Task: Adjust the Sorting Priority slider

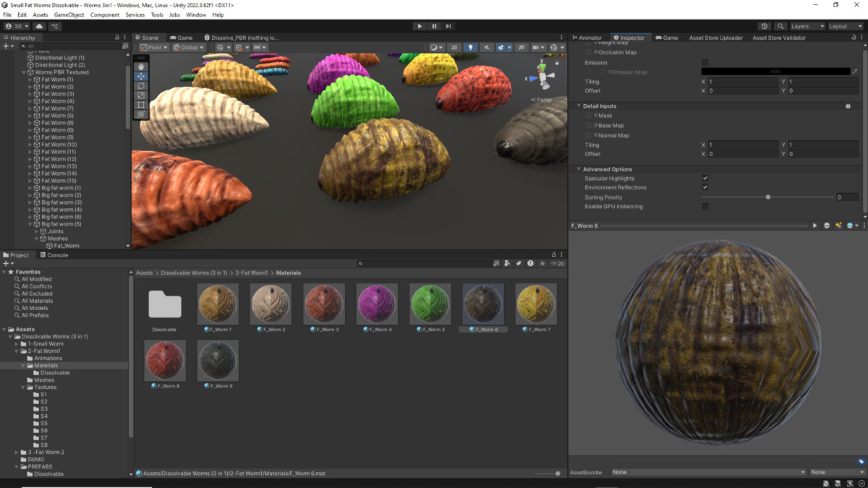Action: 768,197
